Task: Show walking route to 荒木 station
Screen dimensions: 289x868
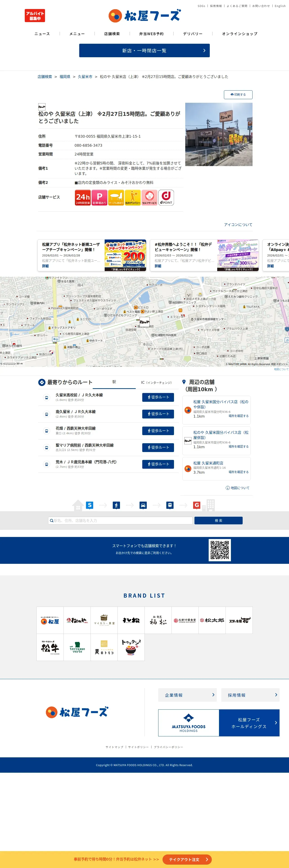Action: pos(158,464)
